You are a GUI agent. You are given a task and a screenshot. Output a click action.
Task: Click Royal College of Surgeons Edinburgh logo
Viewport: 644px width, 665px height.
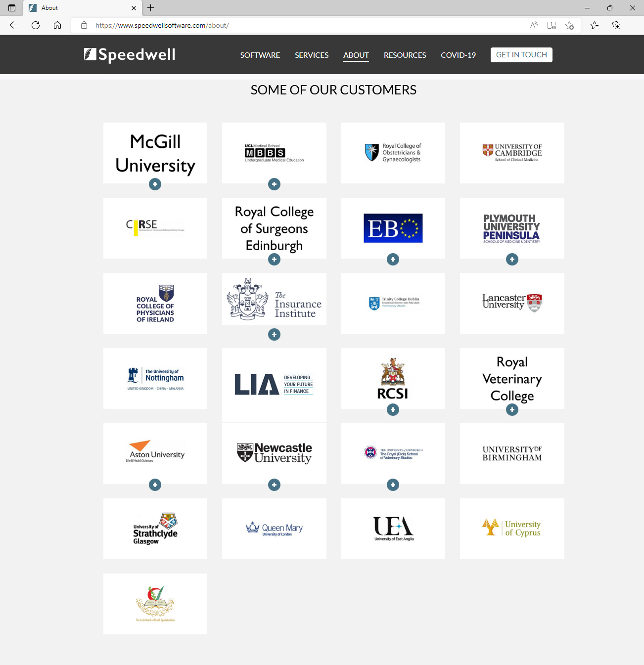pyautogui.click(x=274, y=228)
